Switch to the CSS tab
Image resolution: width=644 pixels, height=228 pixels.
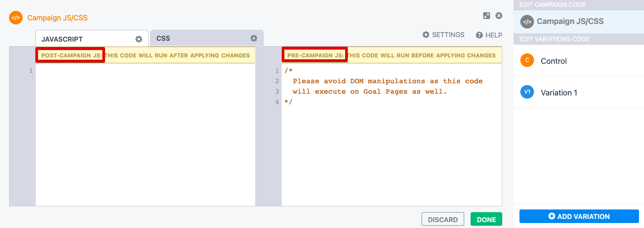pyautogui.click(x=163, y=38)
